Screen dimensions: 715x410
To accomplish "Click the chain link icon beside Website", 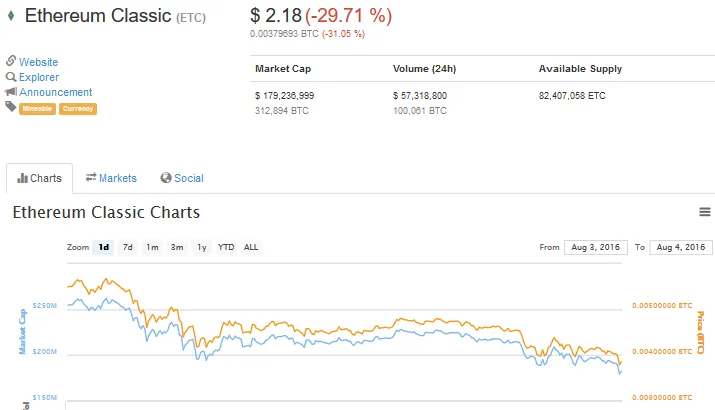I will [x=11, y=60].
